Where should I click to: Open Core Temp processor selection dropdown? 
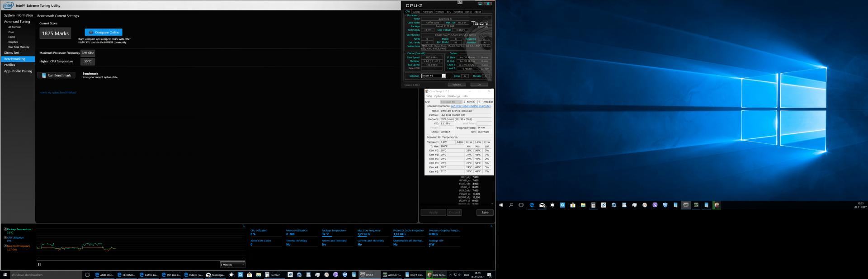pos(450,102)
